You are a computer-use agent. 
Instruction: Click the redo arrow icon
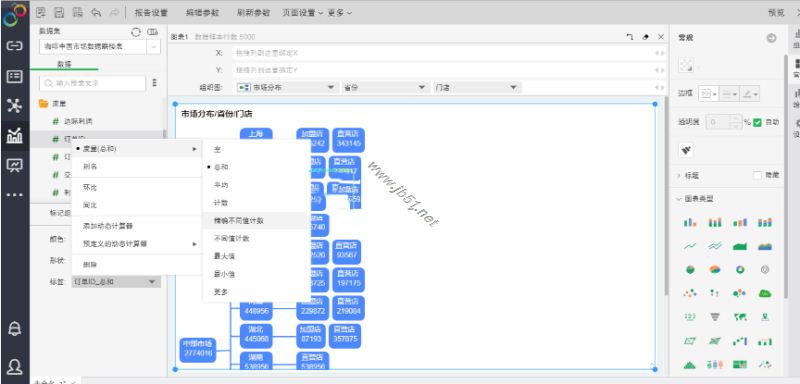pos(114,13)
